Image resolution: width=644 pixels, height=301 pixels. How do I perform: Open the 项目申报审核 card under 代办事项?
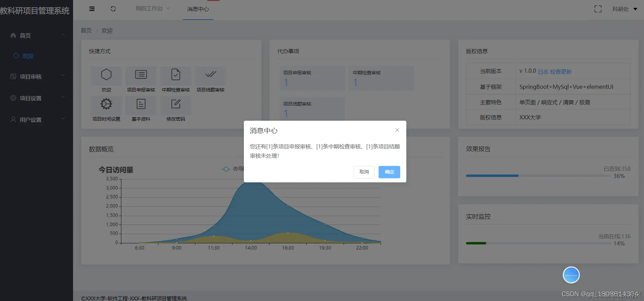coord(312,78)
